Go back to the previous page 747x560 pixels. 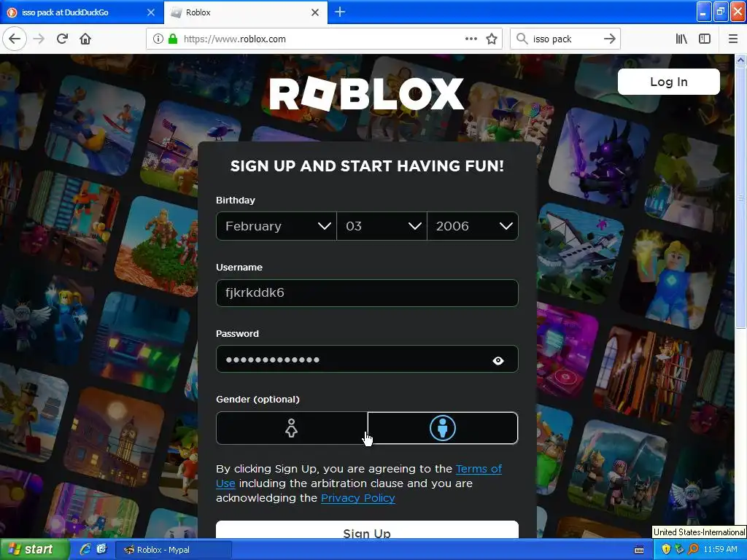point(15,39)
